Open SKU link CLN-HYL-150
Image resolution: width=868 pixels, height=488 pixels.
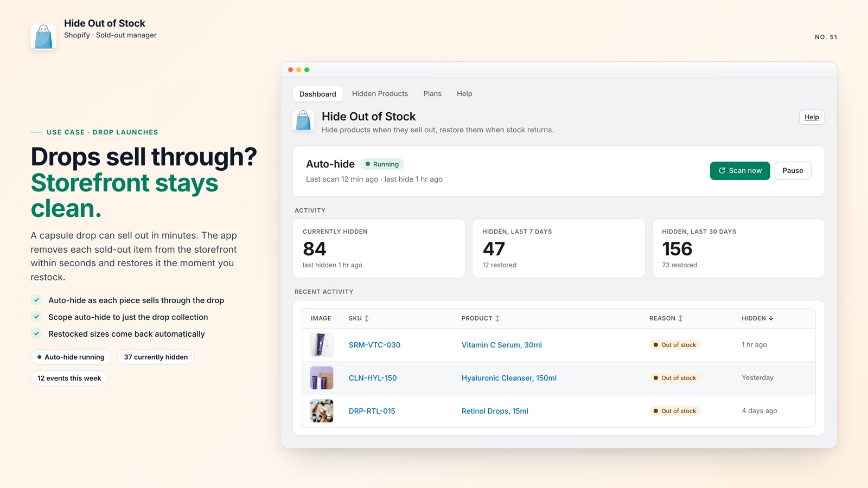pos(373,378)
